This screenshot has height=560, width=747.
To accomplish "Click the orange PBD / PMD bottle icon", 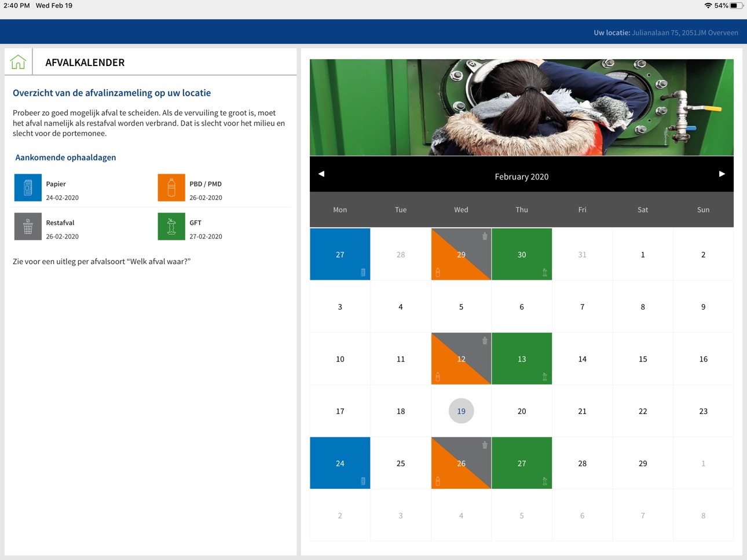I will point(171,188).
